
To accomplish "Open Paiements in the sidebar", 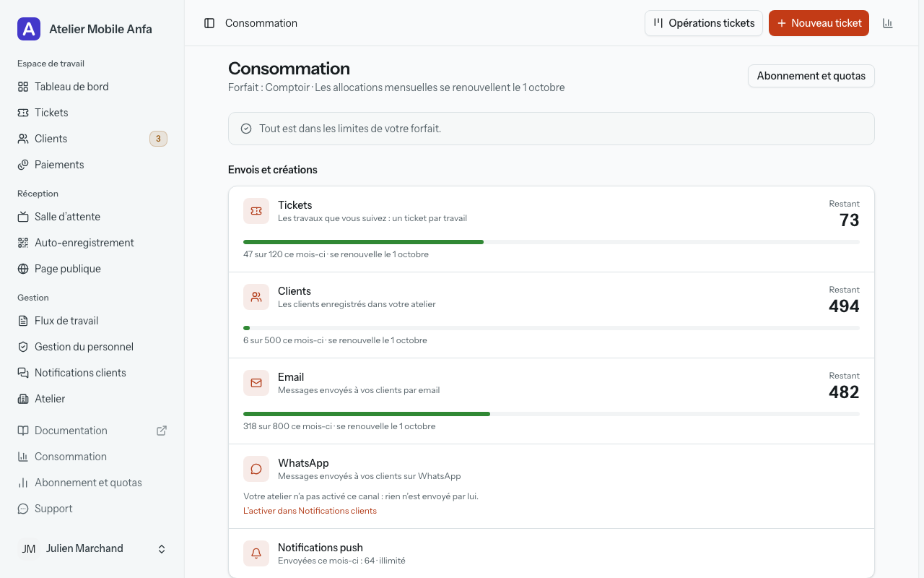I will pos(92,165).
